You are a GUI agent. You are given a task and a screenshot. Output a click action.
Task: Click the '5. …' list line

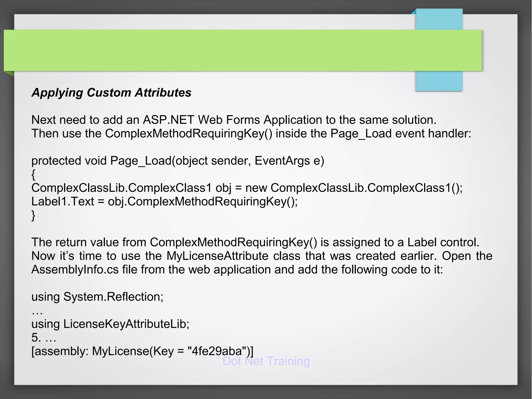(x=44, y=338)
